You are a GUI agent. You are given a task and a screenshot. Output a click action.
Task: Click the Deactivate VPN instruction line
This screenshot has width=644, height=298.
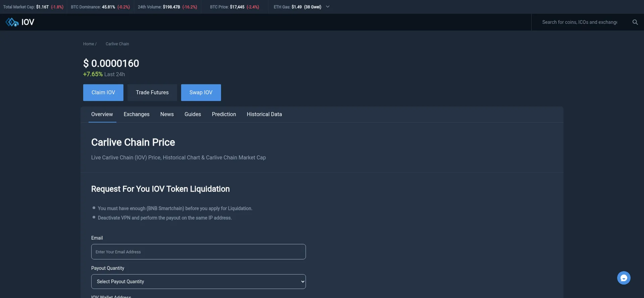(165, 218)
